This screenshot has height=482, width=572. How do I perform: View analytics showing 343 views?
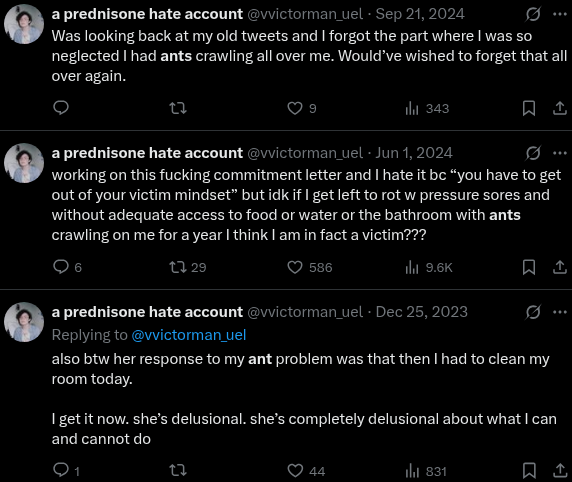427,108
